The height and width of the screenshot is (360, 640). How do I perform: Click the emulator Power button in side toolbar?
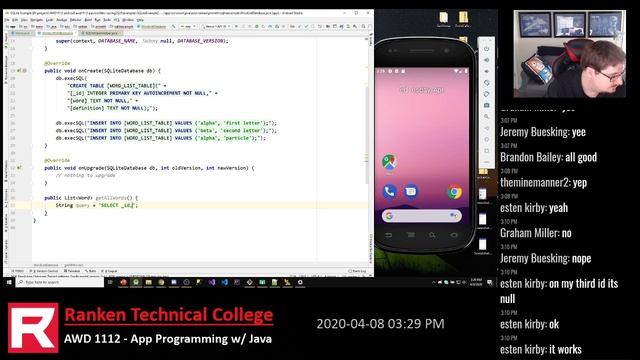487,49
